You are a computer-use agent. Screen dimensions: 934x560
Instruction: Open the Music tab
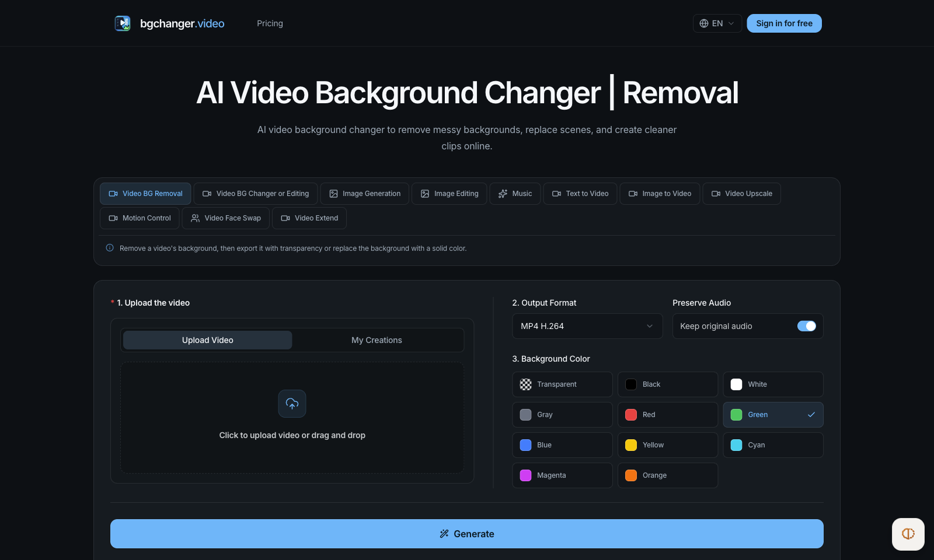[515, 194]
